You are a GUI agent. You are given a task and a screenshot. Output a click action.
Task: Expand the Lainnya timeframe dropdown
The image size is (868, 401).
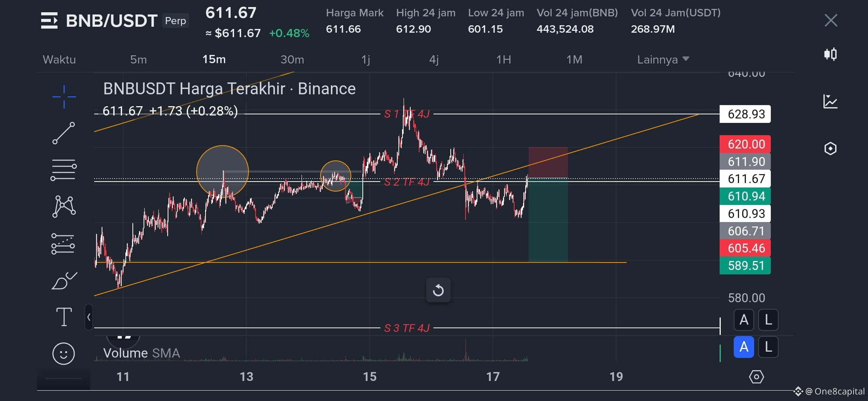(x=663, y=59)
